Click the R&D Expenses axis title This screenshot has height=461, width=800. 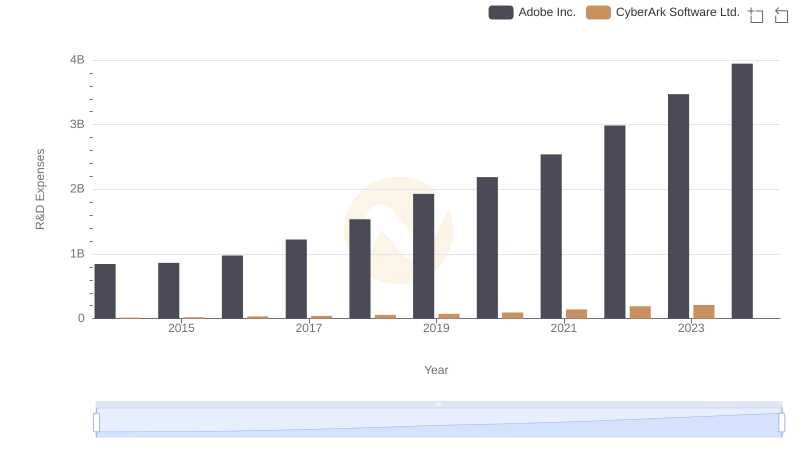click(x=40, y=189)
